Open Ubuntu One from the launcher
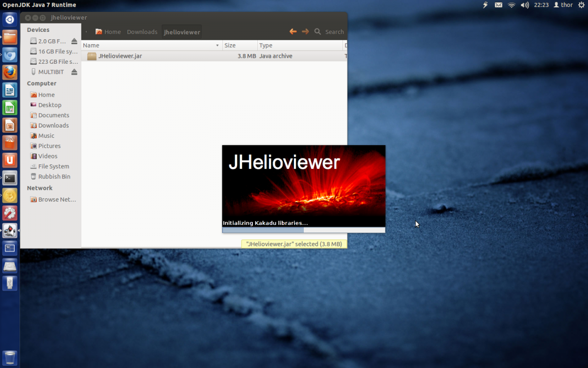Screen dimensions: 588x368 coord(10,160)
